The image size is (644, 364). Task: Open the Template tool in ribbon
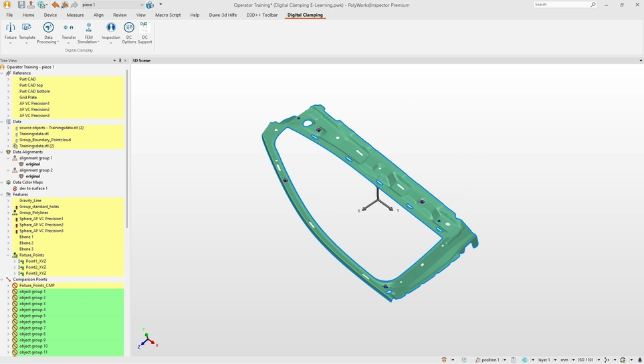click(x=27, y=33)
